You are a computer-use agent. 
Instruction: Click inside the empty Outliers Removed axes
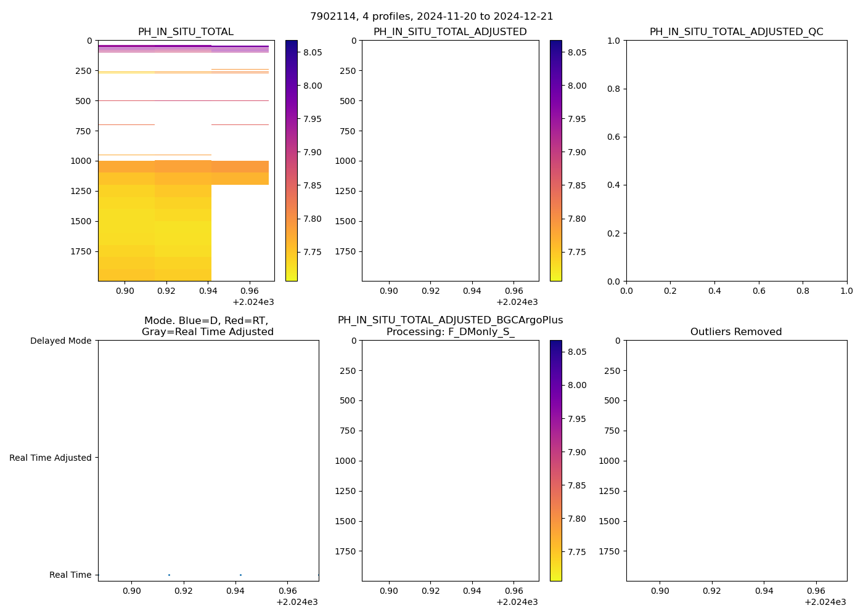point(736,460)
